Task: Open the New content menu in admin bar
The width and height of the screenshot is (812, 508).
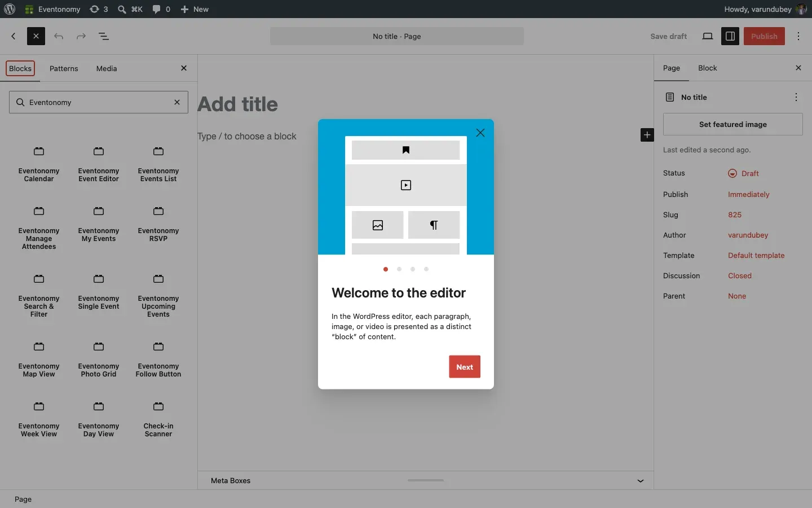Action: (195, 9)
